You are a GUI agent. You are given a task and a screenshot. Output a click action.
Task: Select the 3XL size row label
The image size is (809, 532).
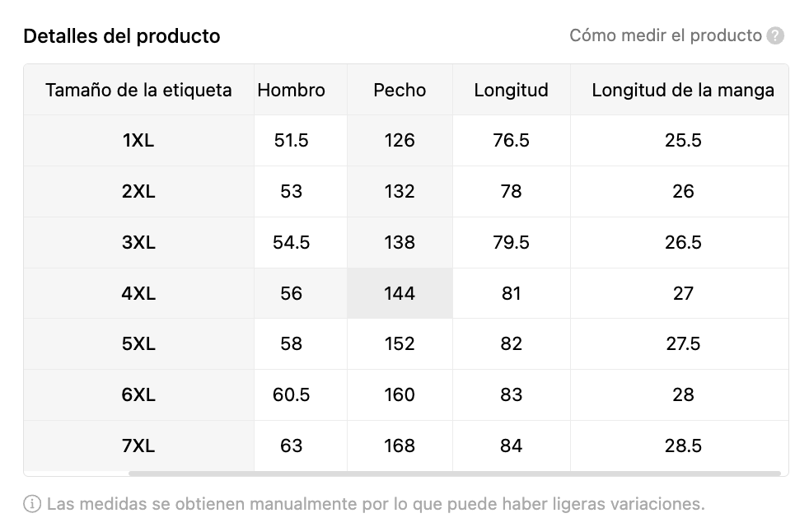(x=138, y=242)
